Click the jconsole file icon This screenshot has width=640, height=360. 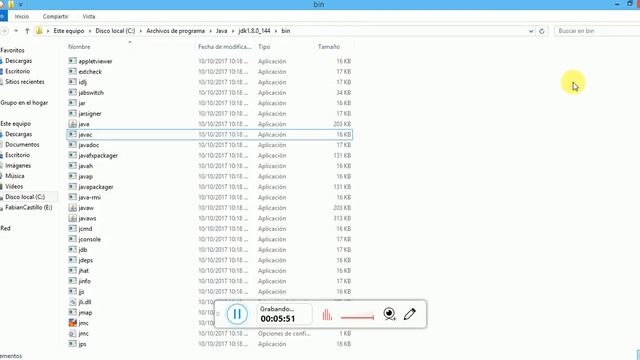point(73,239)
